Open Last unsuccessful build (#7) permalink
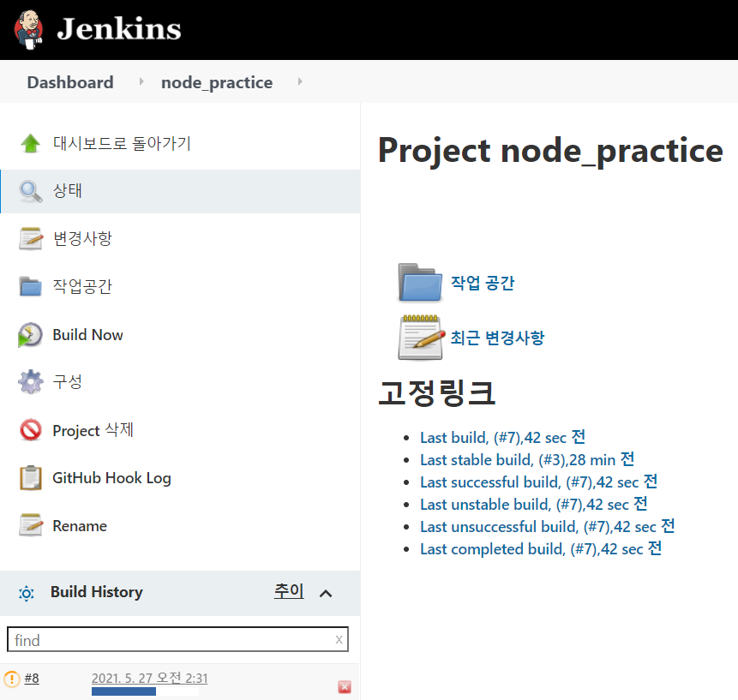This screenshot has height=700, width=738. (548, 527)
